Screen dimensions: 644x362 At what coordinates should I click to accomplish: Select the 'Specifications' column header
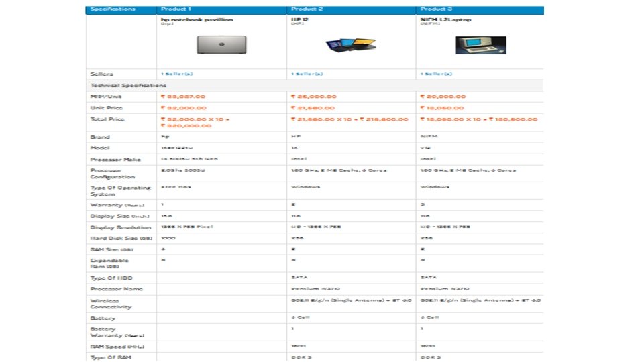click(113, 9)
